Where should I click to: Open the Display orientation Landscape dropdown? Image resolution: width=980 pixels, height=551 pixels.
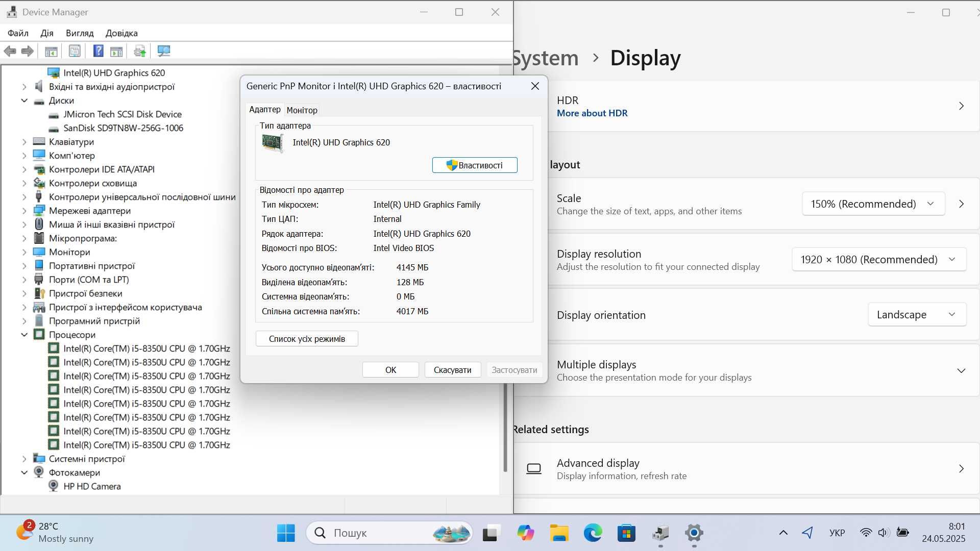click(917, 315)
